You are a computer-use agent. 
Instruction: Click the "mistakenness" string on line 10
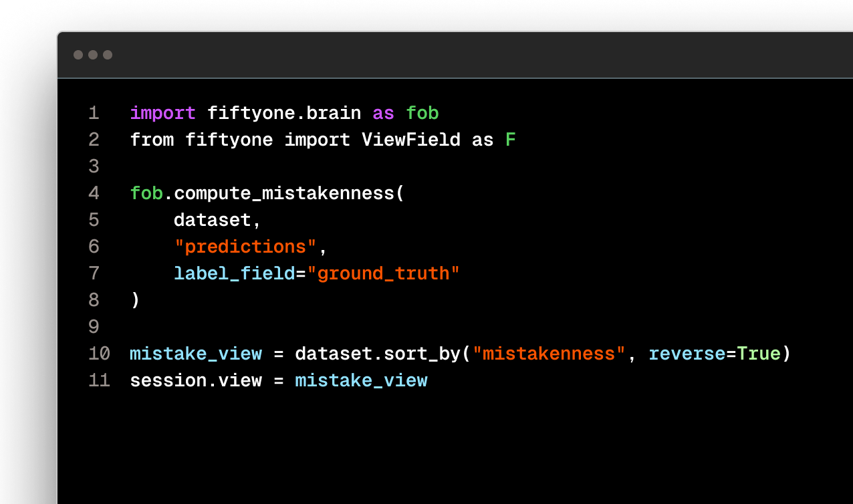549,354
